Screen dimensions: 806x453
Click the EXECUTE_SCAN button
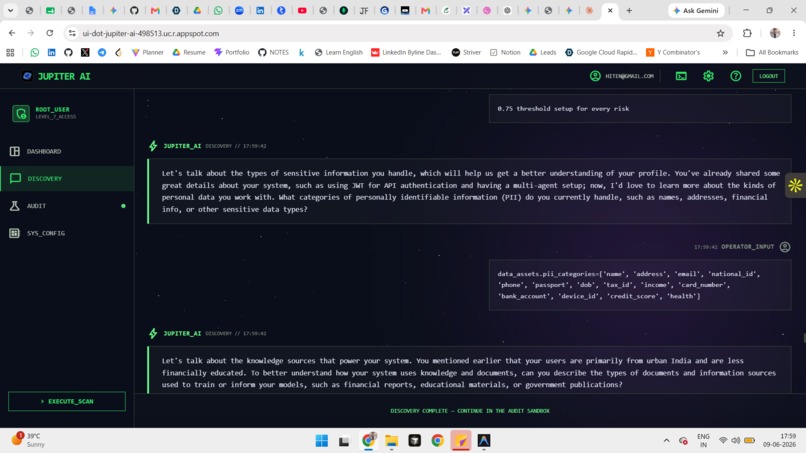pos(67,401)
